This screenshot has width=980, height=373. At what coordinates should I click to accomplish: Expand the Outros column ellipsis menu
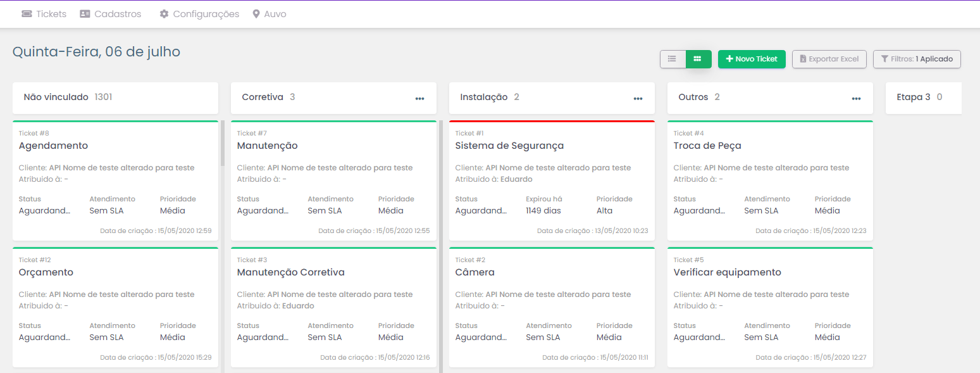856,98
